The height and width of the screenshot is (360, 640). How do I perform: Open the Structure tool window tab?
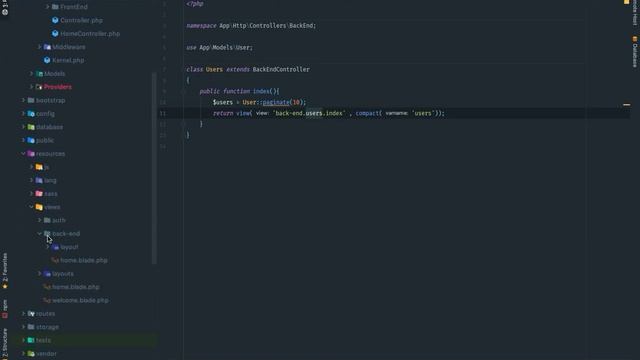click(x=5, y=344)
